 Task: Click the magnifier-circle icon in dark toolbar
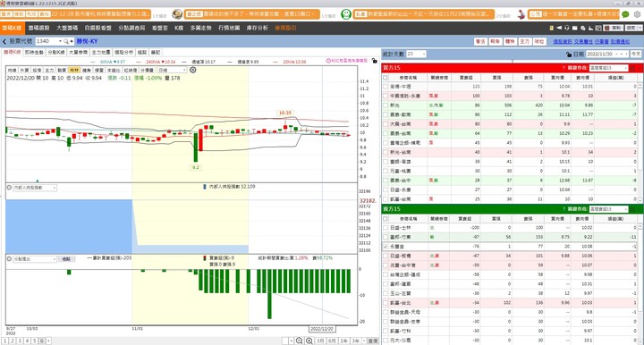click(x=583, y=28)
